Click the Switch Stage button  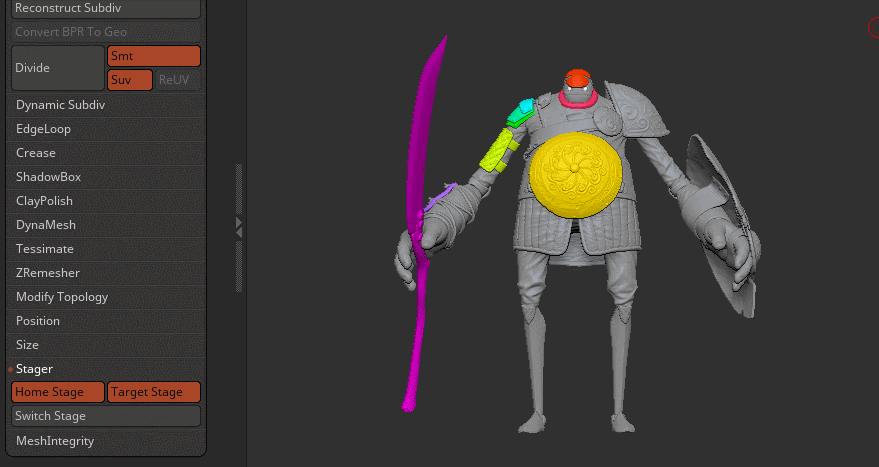106,416
